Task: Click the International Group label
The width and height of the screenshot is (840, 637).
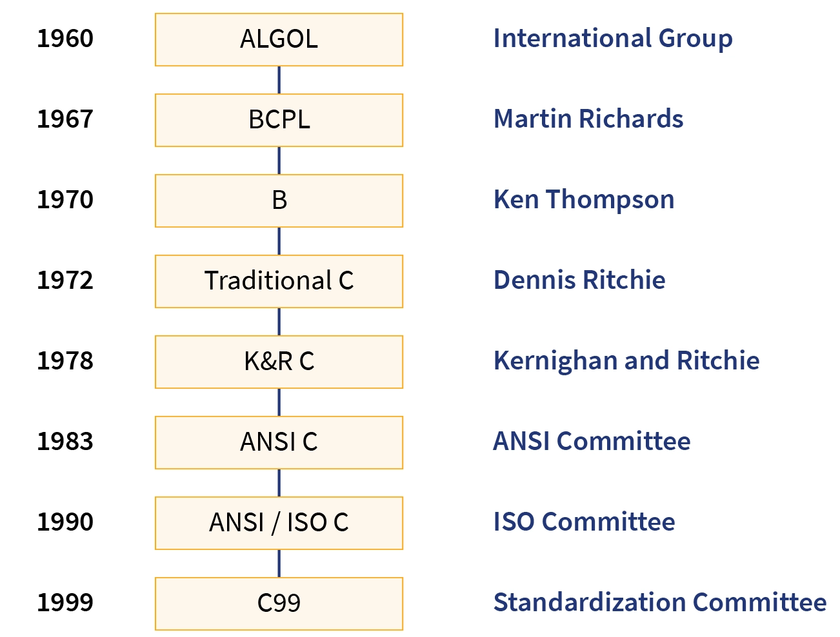Action: click(613, 39)
